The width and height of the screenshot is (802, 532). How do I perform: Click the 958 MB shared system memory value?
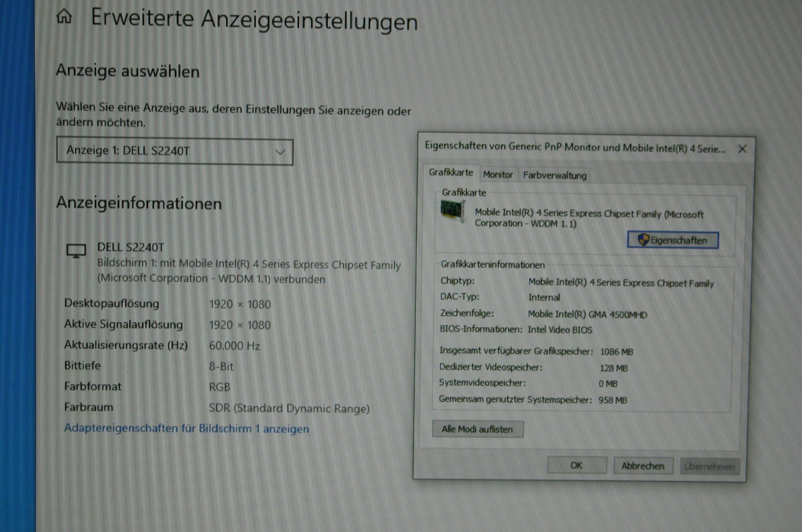coord(613,400)
